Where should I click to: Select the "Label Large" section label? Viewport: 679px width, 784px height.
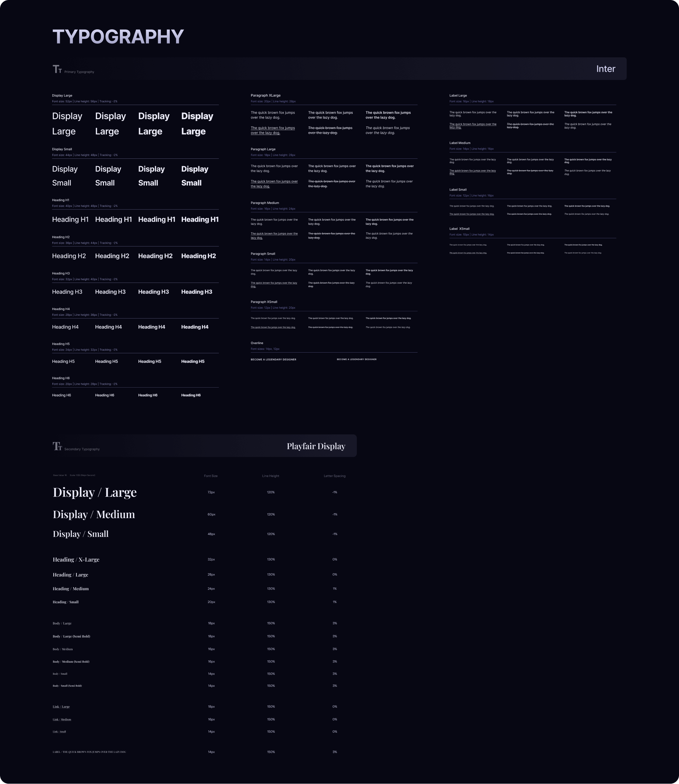pyautogui.click(x=458, y=95)
